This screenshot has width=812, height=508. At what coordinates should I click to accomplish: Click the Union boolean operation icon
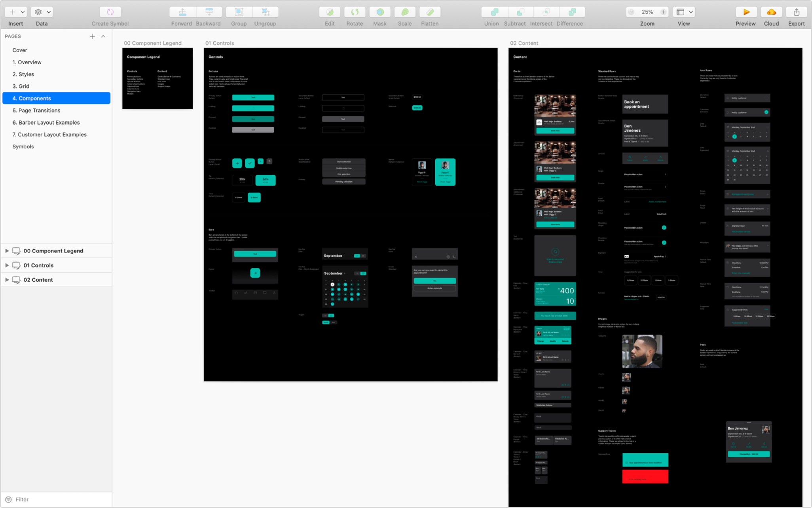pos(494,12)
